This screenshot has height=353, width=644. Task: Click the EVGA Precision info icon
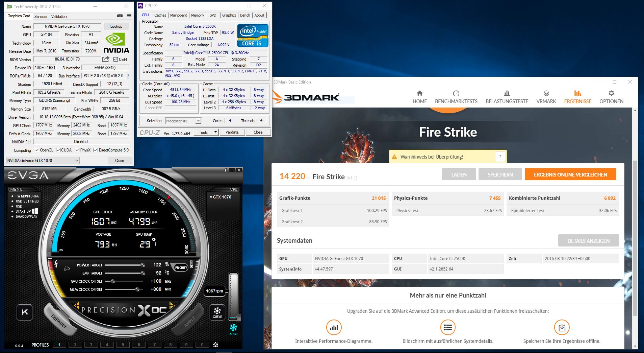tap(225, 170)
